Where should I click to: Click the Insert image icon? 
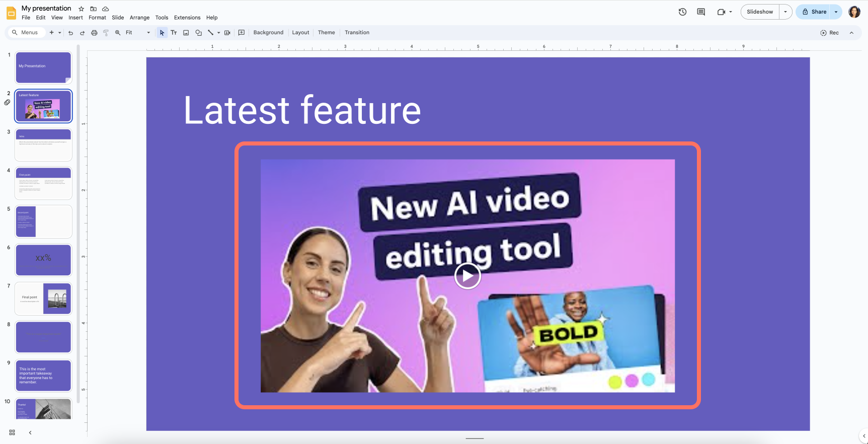pyautogui.click(x=186, y=33)
